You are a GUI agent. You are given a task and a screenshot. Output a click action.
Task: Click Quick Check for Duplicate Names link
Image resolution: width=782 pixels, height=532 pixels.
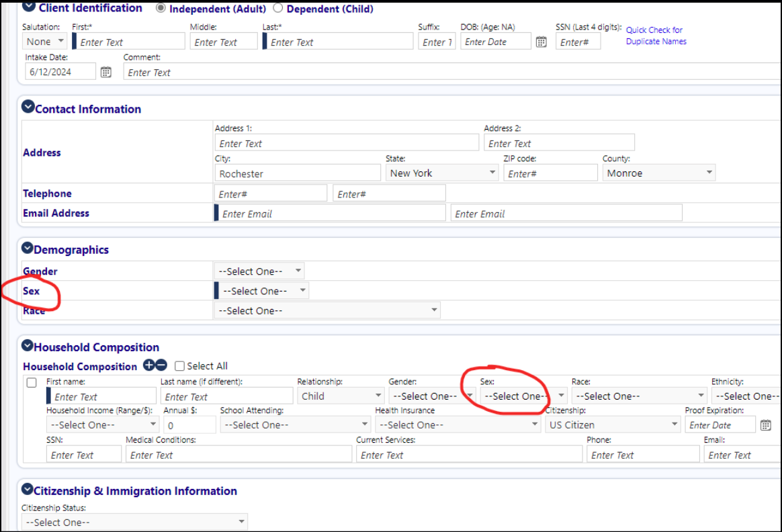(x=656, y=36)
